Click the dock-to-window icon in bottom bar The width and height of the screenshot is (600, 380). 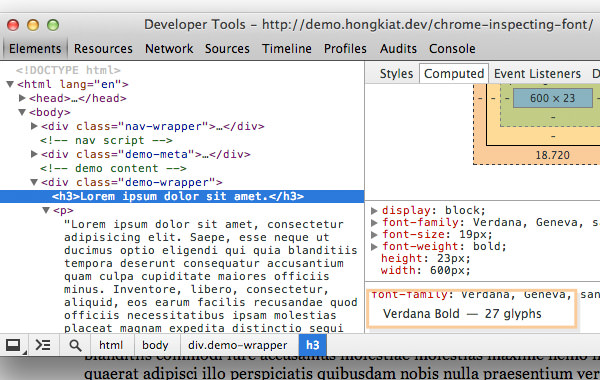click(x=13, y=345)
